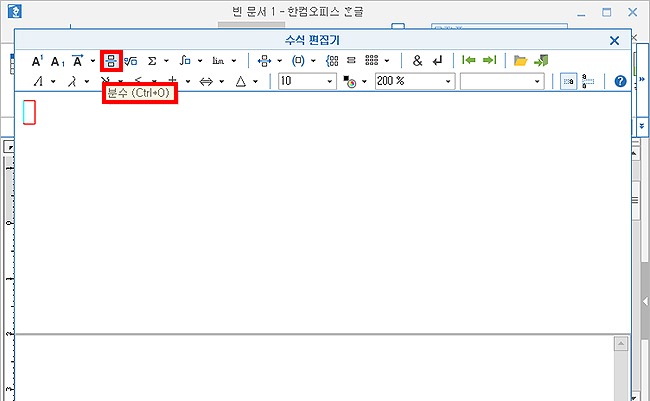This screenshot has width=650, height=401.
Task: Move to next item with green right arrow
Action: 490,61
